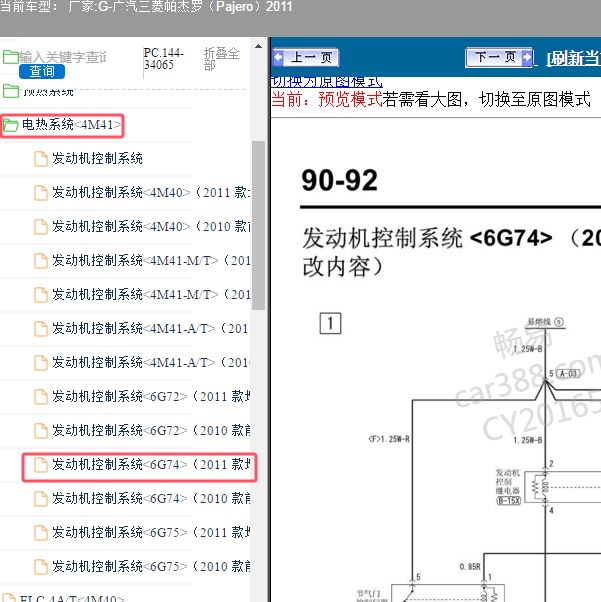Click document icon beside 发动机控制系统<4M40> 2010 款

pos(41,227)
